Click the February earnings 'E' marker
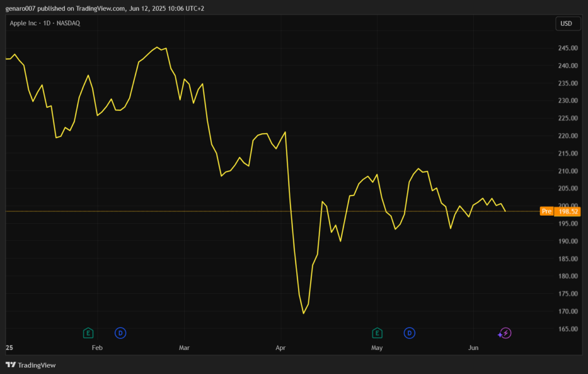 [x=88, y=333]
